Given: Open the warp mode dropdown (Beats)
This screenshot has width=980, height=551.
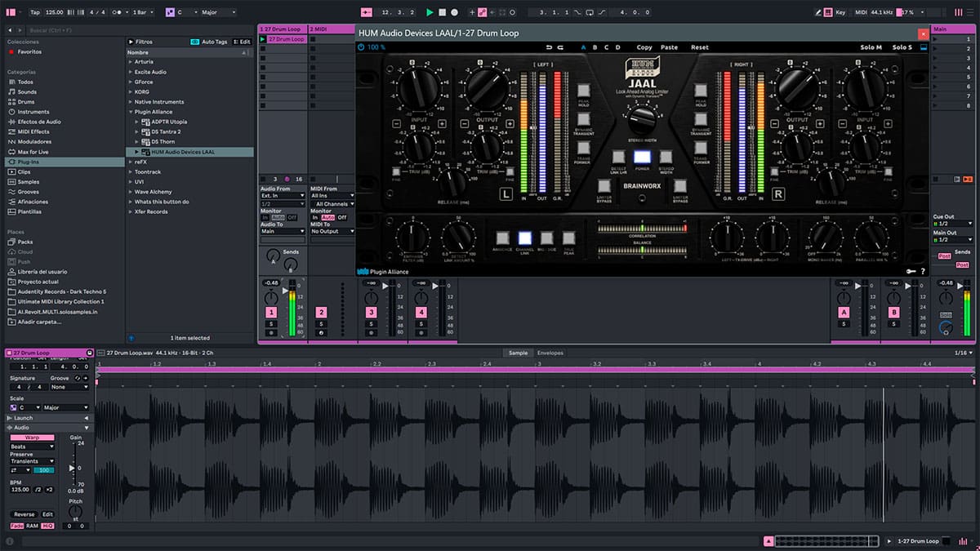Looking at the screenshot, I should (33, 447).
